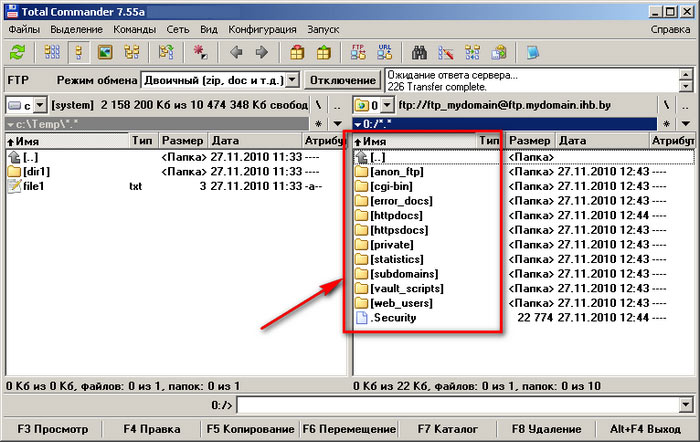Click the red asterisk Invert selection icon
Screen dimensions: 700x442
tap(200, 53)
